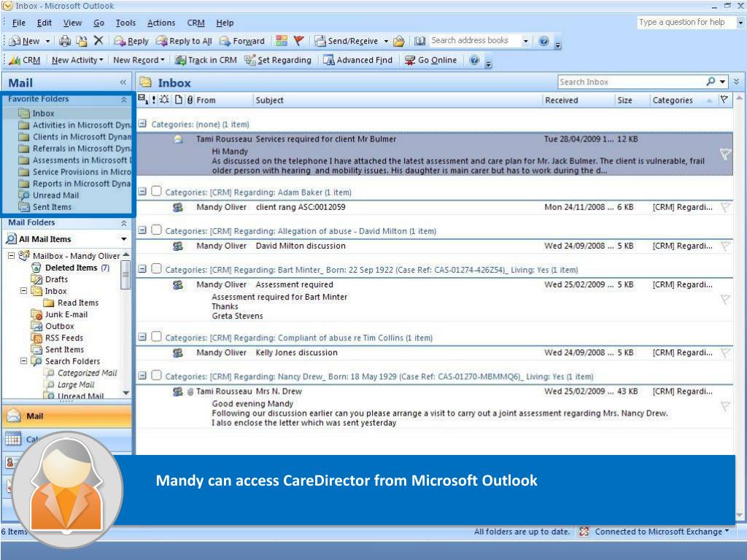Screen dimensions: 747x560
Task: Open the New Record dropdown
Action: tap(139, 60)
